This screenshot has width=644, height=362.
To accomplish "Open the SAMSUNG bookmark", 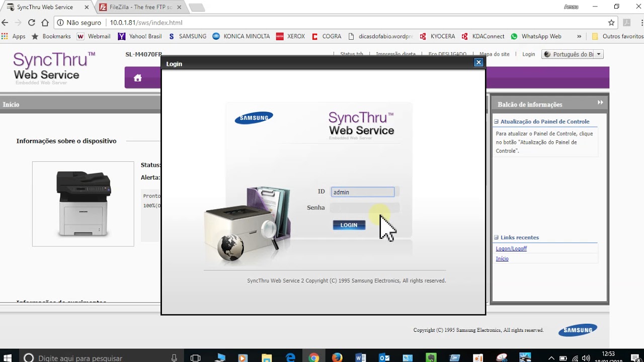I will 187,36.
